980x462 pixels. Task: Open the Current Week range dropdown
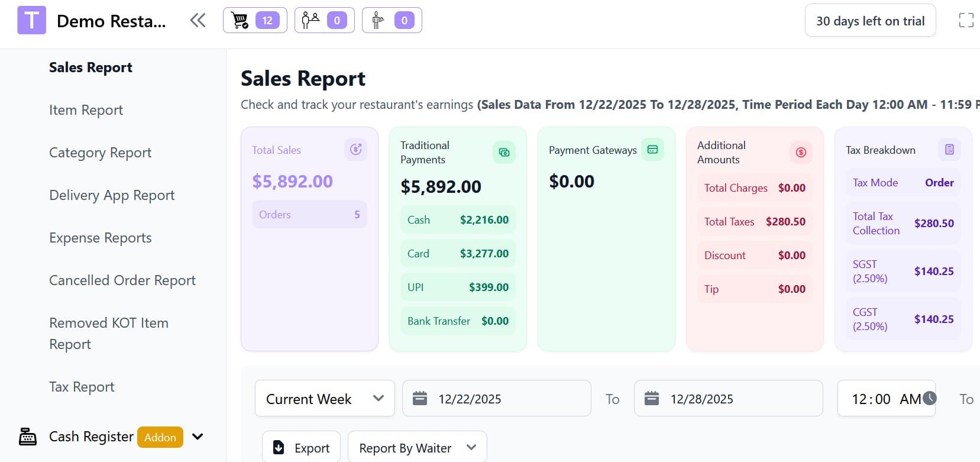325,399
